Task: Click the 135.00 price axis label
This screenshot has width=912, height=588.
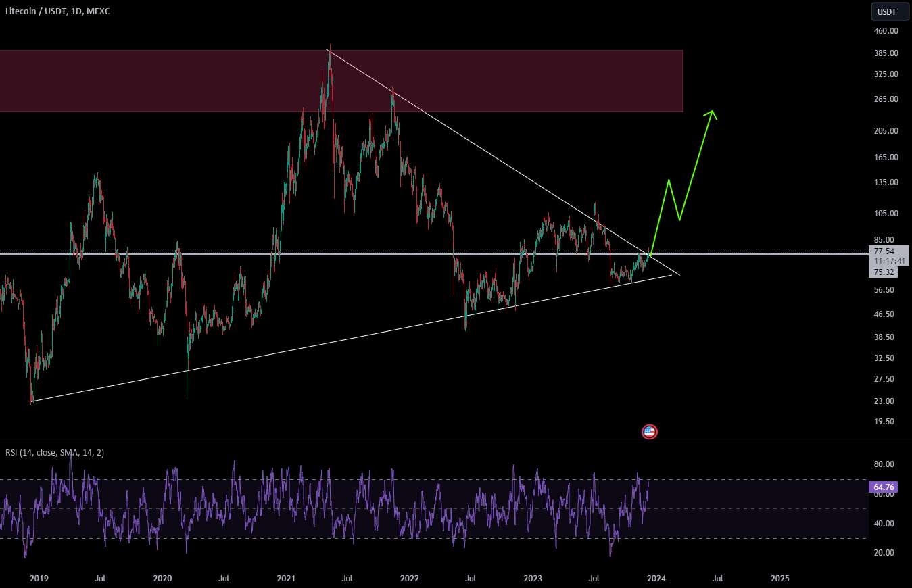Action: point(886,182)
